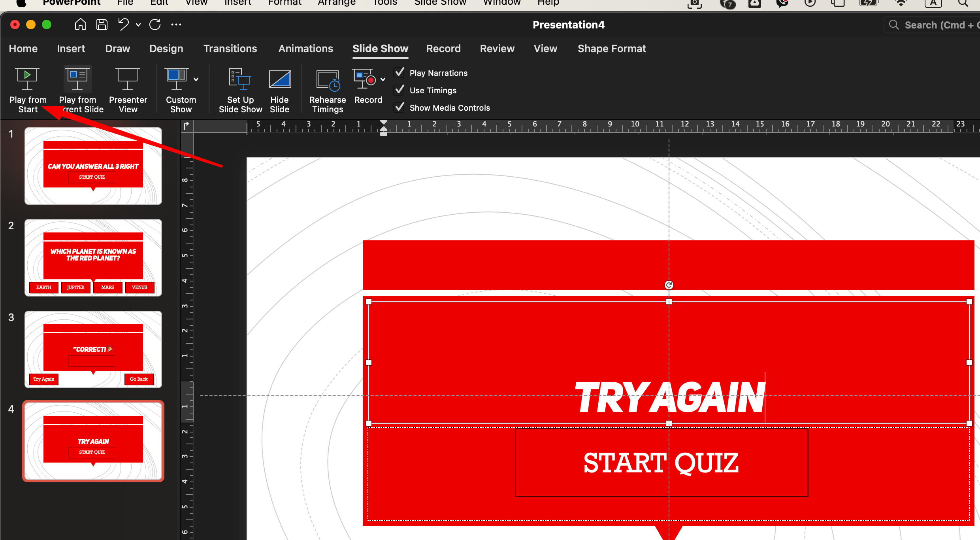
Task: Select slide 3 Correct thumbnail
Action: tap(93, 349)
